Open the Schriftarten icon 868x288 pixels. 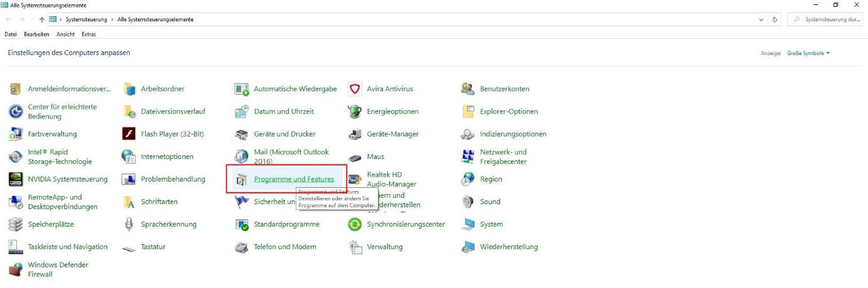coord(129,202)
